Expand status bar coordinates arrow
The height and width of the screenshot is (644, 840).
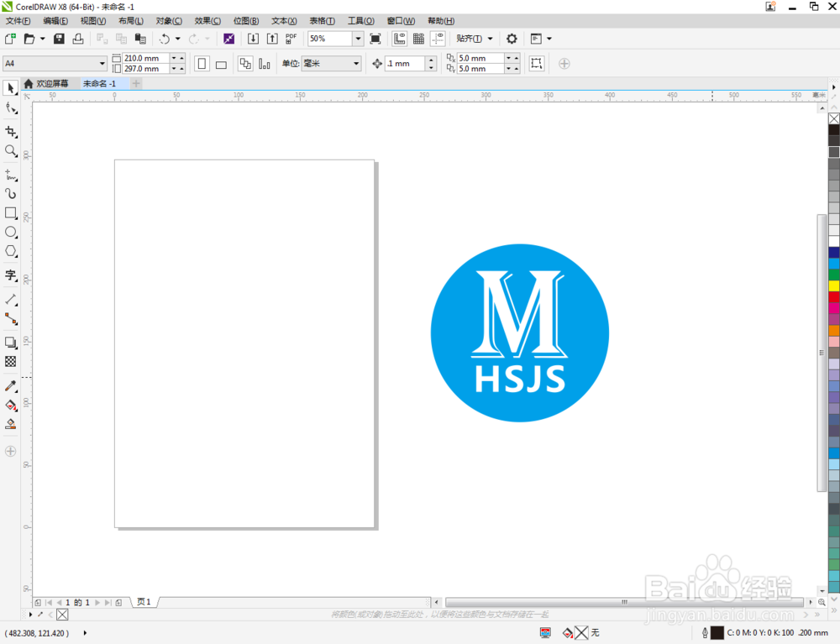point(85,633)
